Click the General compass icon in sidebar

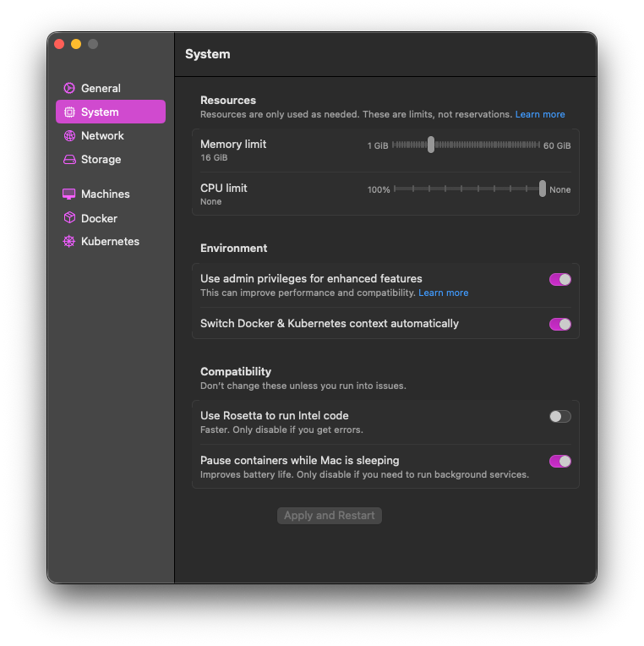coord(69,88)
